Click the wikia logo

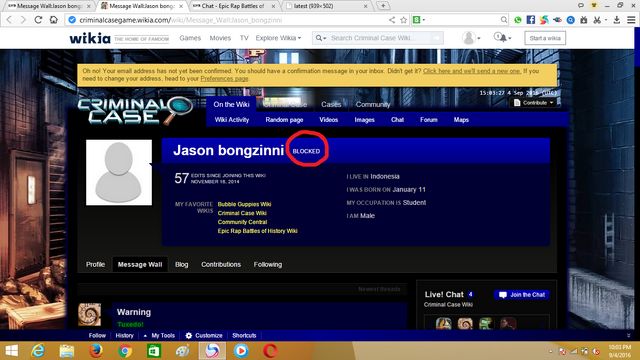tap(90, 38)
